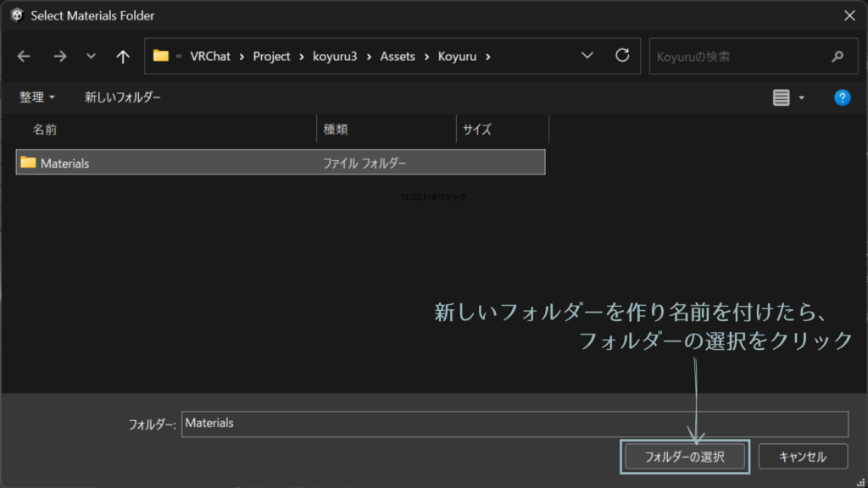Cancel with the キャンセル button
Viewport: 868px width, 488px height.
(803, 457)
